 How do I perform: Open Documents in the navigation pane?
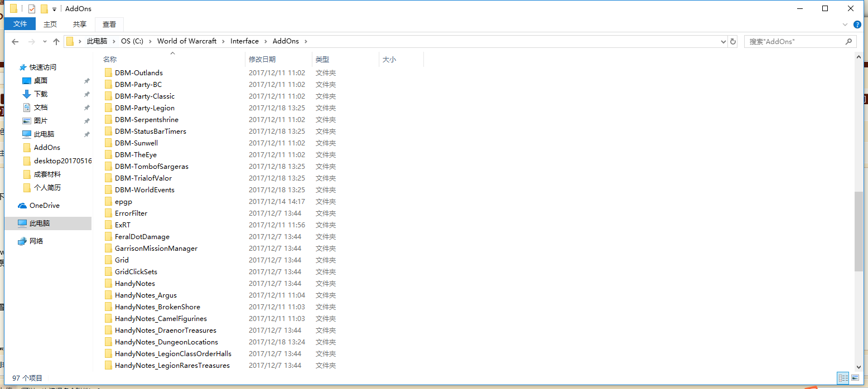pyautogui.click(x=41, y=108)
